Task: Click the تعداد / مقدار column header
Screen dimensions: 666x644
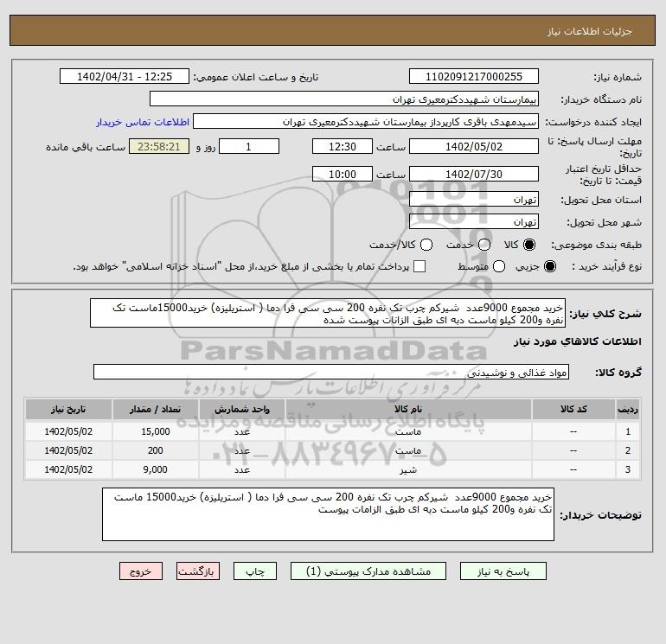Action: (x=155, y=409)
